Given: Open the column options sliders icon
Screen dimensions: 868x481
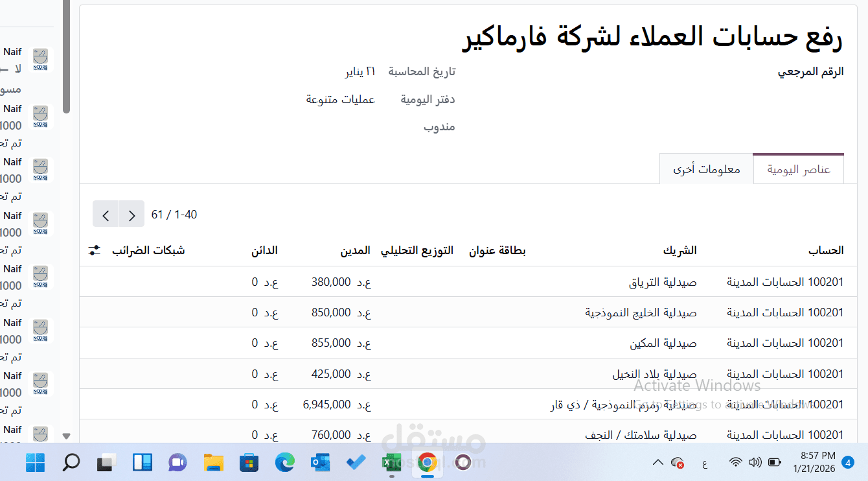Looking at the screenshot, I should (95, 250).
